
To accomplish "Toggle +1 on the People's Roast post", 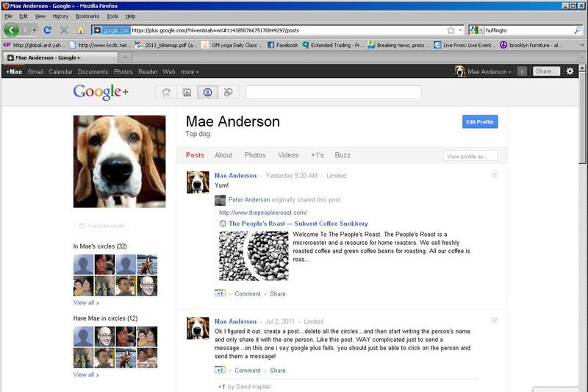I will [219, 293].
